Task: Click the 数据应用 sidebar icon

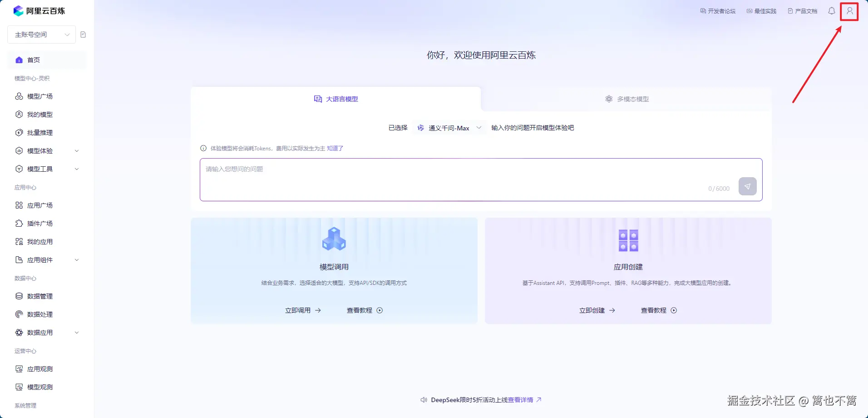Action: (x=19, y=333)
